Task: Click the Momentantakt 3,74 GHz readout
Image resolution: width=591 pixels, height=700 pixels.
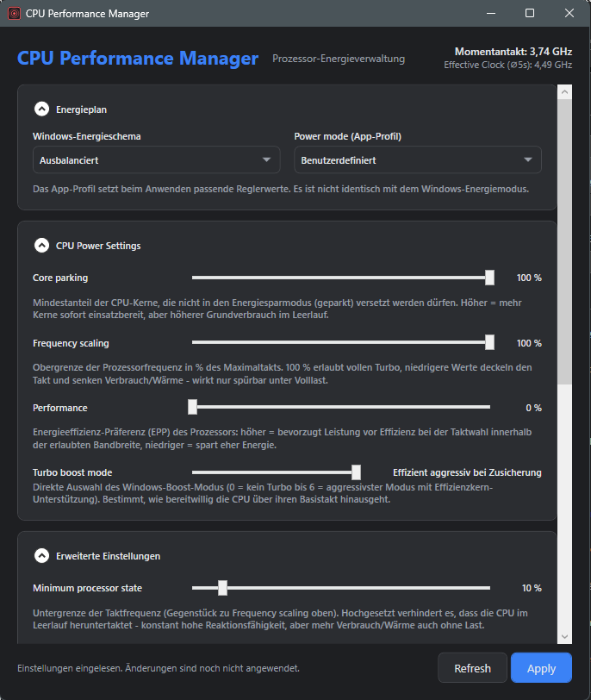Action: pyautogui.click(x=513, y=52)
